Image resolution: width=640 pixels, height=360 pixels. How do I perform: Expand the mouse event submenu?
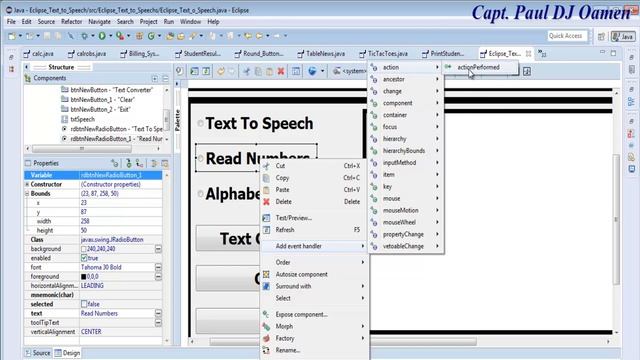(x=407, y=198)
